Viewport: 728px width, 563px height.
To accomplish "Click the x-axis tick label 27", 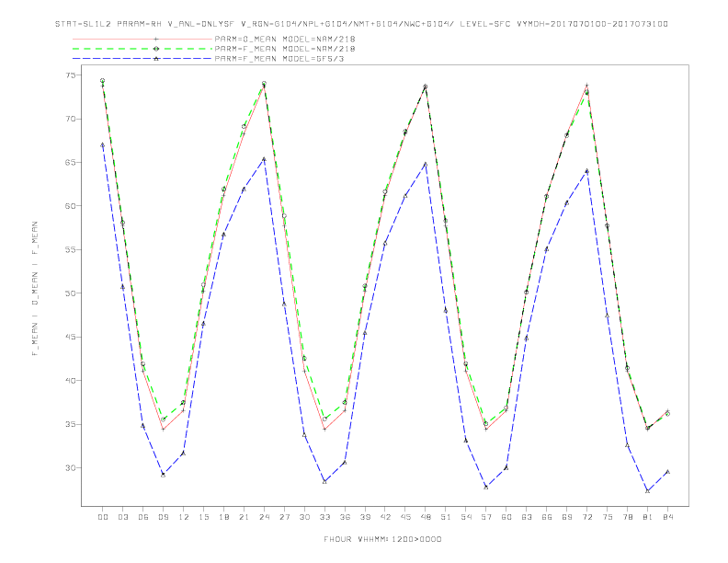I will [284, 517].
